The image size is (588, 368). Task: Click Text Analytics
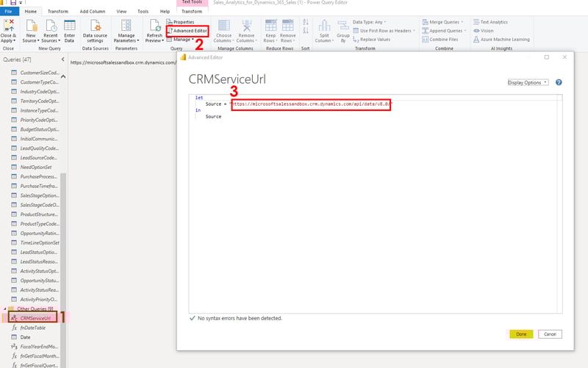[x=490, y=22]
